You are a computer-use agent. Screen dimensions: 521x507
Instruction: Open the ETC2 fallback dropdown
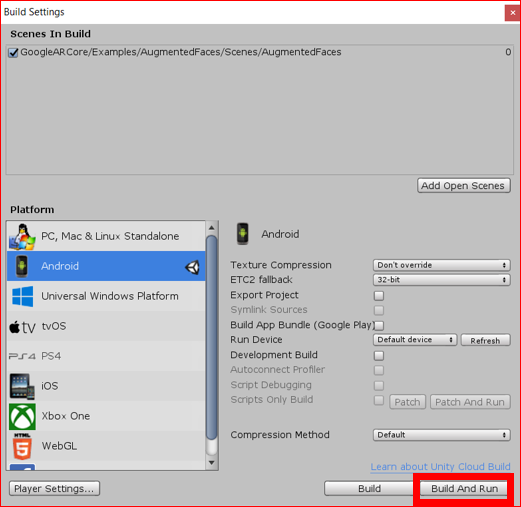click(441, 280)
